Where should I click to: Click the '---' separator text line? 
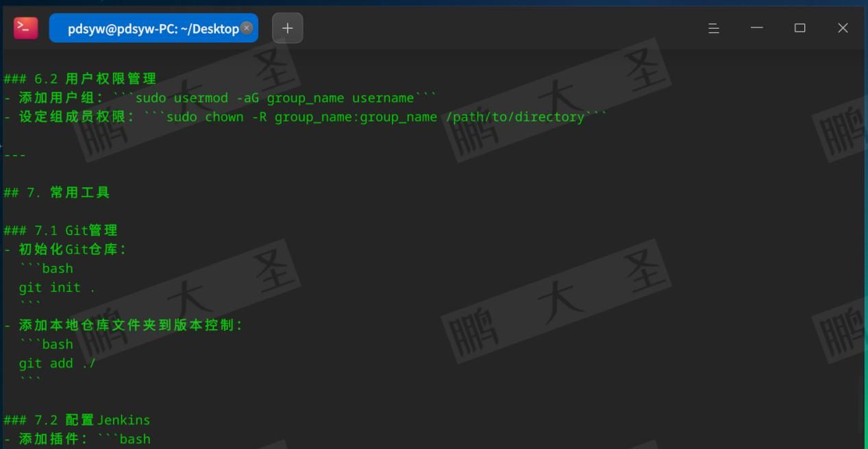(15, 155)
